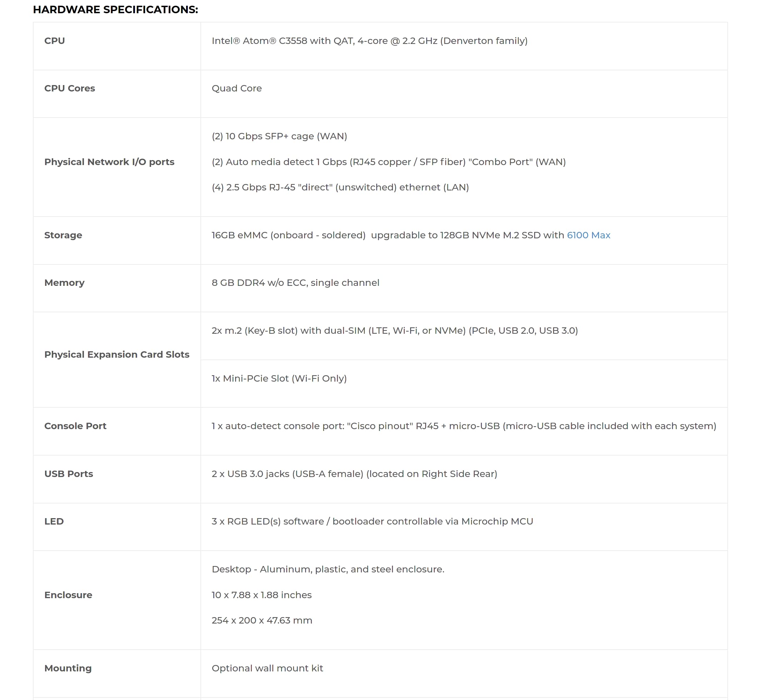The height and width of the screenshot is (700, 762).
Task: Select the Intel Atom C3558 description text
Action: tap(369, 40)
